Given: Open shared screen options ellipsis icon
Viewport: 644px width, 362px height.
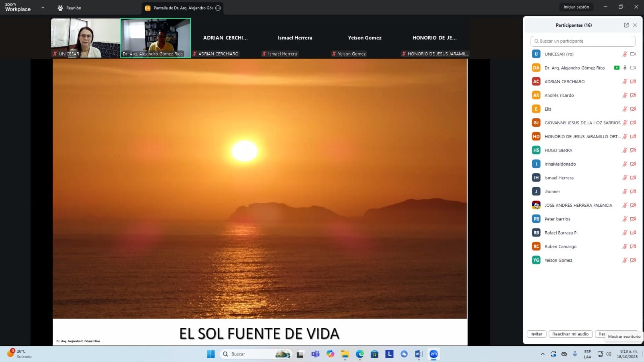Looking at the screenshot, I should coord(218,8).
